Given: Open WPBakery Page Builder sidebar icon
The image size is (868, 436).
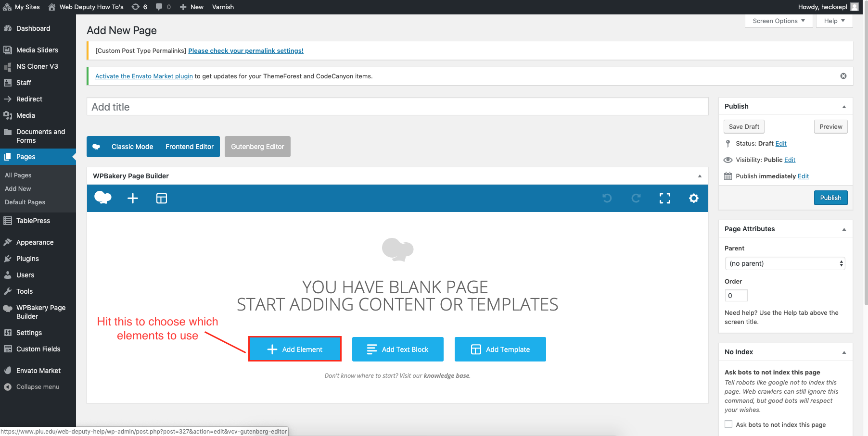Looking at the screenshot, I should [x=8, y=308].
